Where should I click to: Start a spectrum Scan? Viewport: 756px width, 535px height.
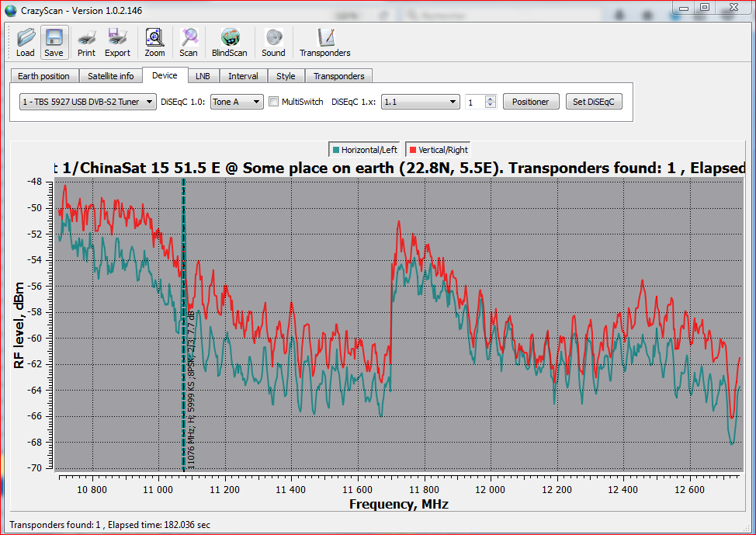coord(189,42)
